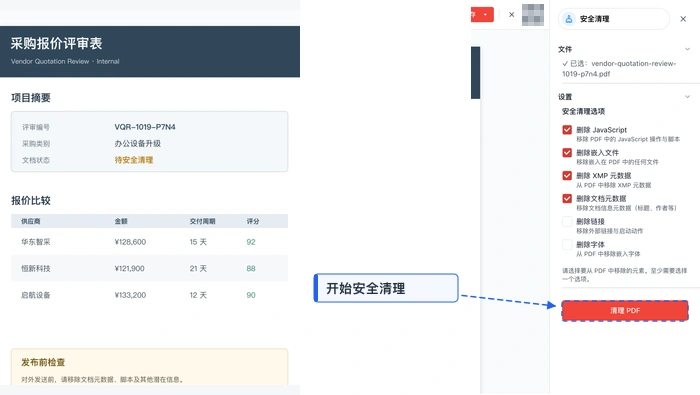Select the 办公设备升级 category value
Image resolution: width=700 pixels, height=395 pixels.
pos(138,144)
